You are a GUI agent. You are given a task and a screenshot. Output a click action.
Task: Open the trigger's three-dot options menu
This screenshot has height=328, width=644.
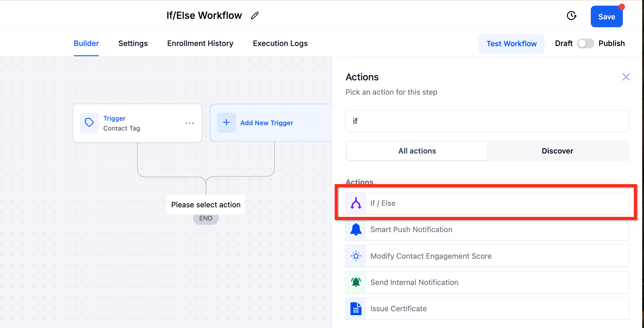click(189, 123)
